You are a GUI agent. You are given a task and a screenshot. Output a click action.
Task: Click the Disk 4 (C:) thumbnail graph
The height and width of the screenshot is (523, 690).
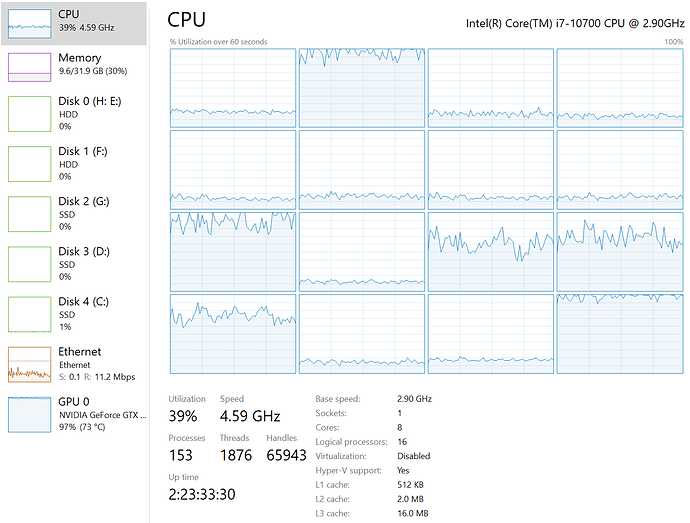click(29, 314)
